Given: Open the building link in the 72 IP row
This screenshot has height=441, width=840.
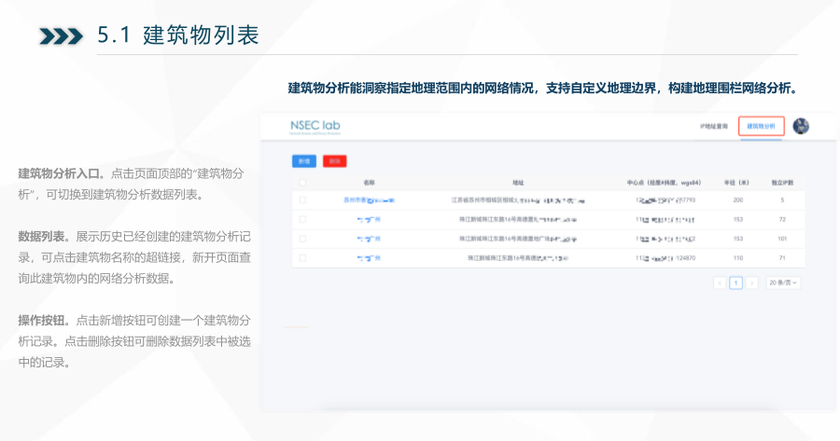Looking at the screenshot, I should point(369,219).
